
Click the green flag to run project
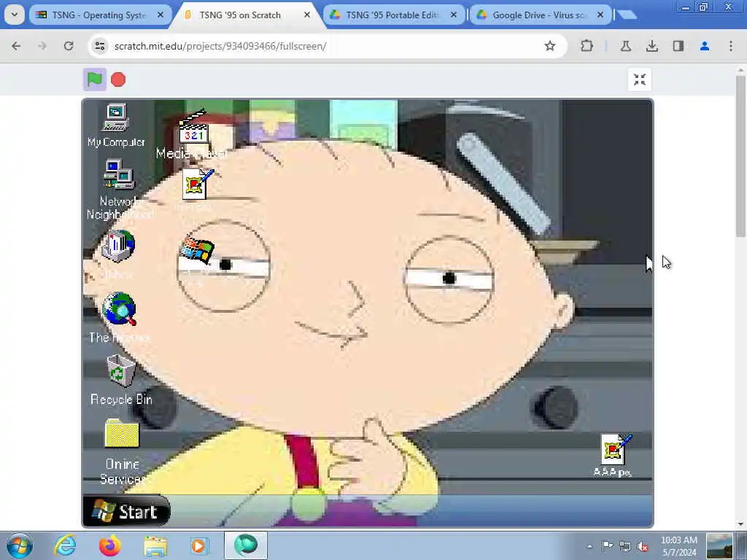pos(94,79)
